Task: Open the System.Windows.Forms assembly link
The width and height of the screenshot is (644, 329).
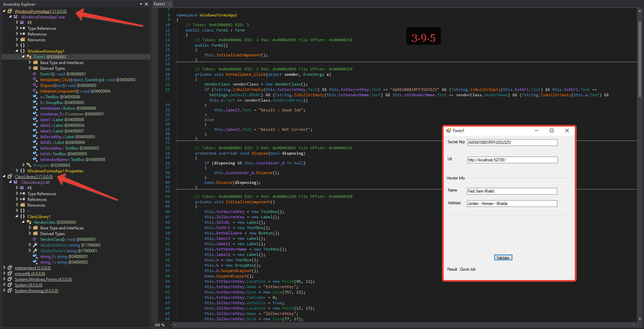Action: tap(43, 279)
